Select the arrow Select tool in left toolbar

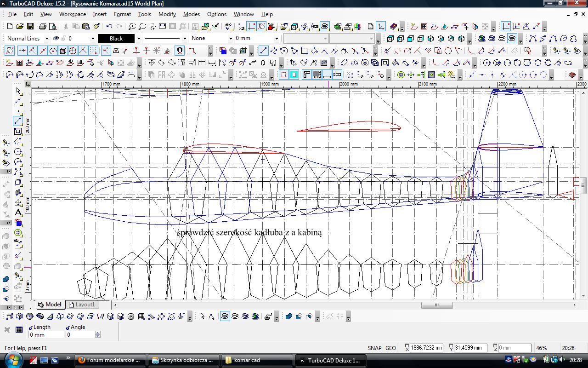(x=18, y=91)
